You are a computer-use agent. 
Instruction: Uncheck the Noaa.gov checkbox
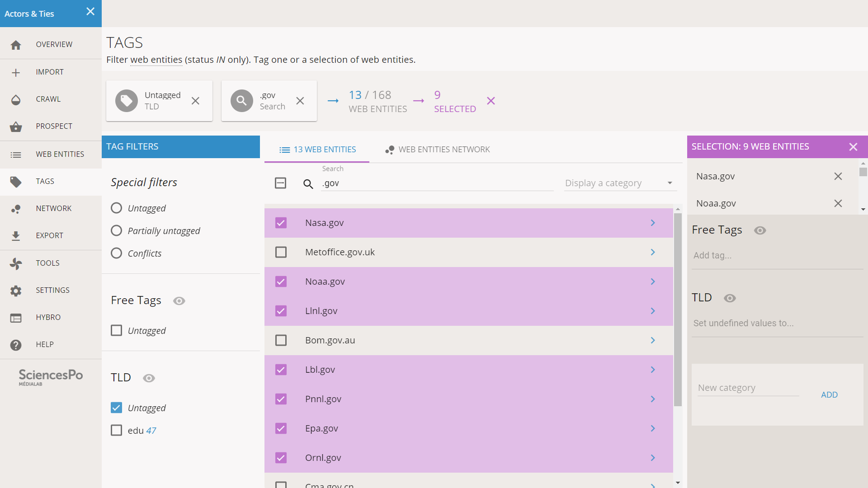click(281, 282)
